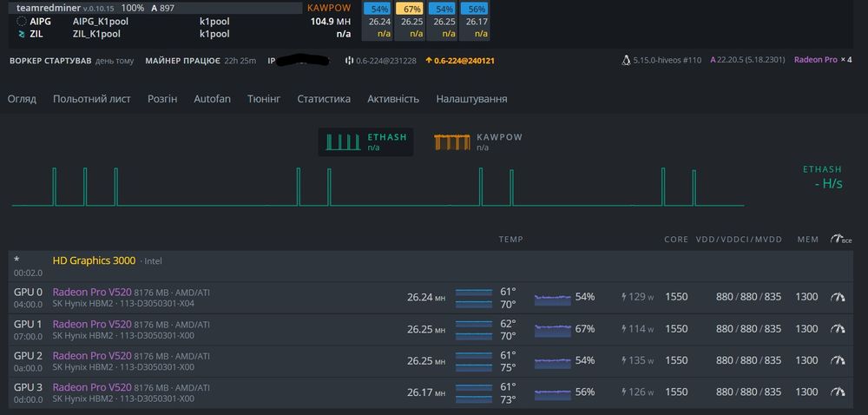
Task: Click the AIPG coin circle icon
Action: tap(22, 22)
